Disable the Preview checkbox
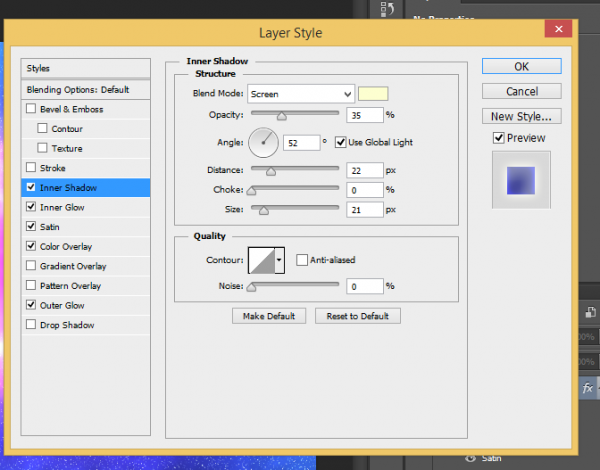This screenshot has height=470, width=600. 499,138
